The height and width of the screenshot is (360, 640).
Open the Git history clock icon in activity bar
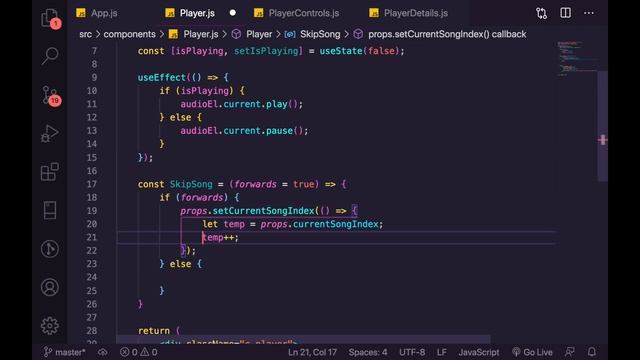click(50, 249)
